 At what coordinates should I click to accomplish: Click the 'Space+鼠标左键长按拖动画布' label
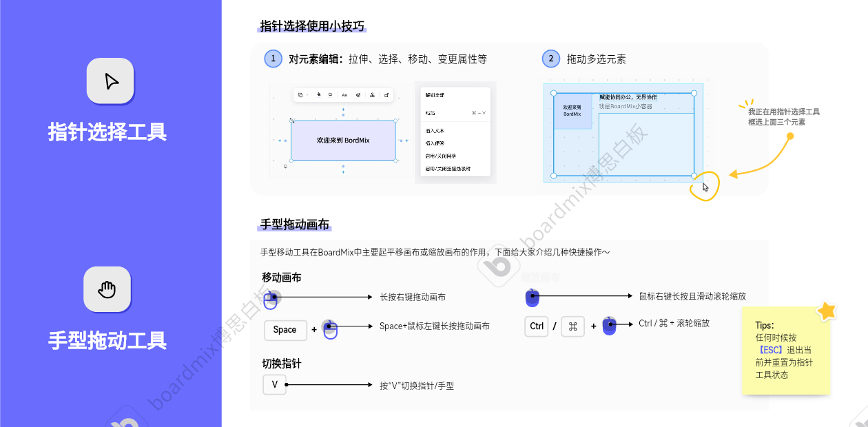435,326
